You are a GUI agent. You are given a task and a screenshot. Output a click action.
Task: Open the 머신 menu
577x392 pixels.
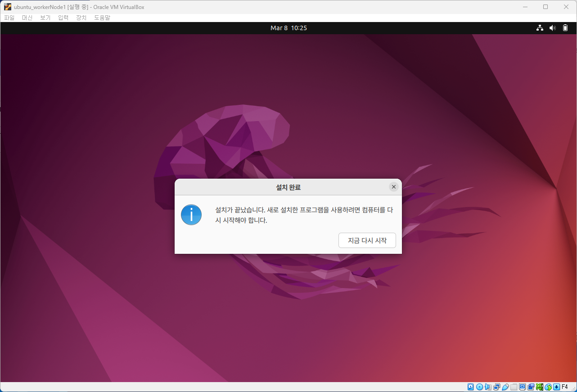pos(27,18)
